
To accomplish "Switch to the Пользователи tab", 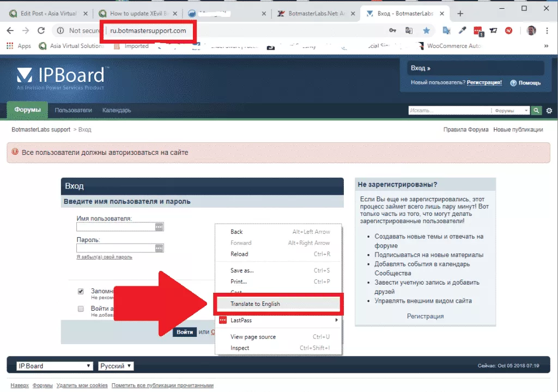I will (73, 110).
